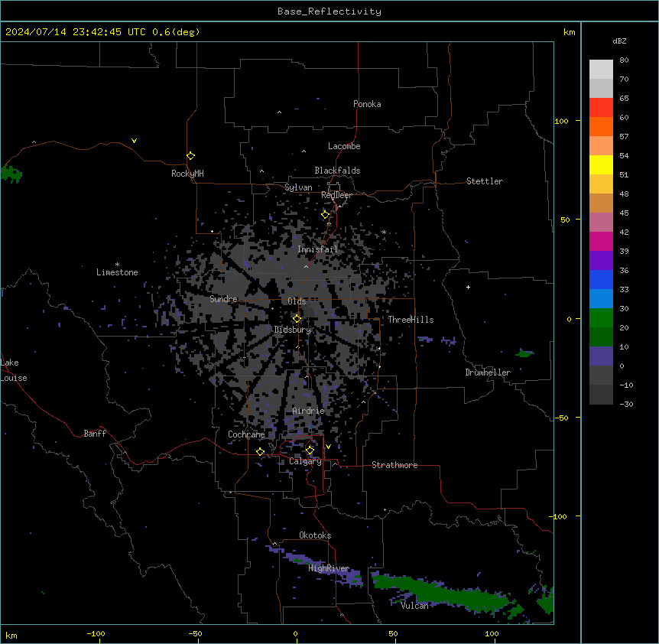Click the Base_Reflectivity title
659x644 pixels.
coord(329,11)
